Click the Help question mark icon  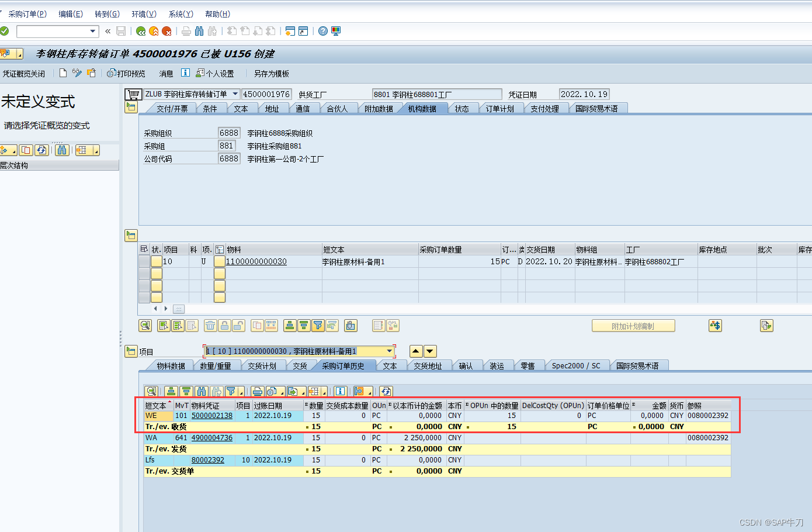323,31
